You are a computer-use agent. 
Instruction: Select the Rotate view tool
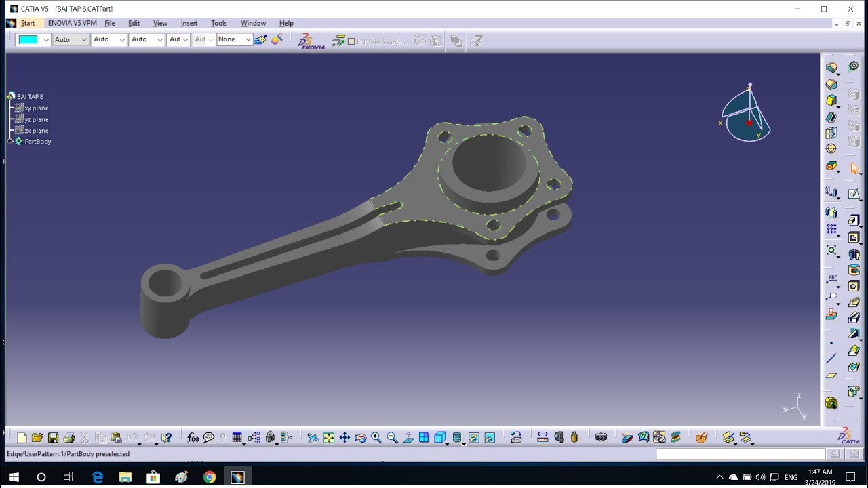tap(361, 438)
